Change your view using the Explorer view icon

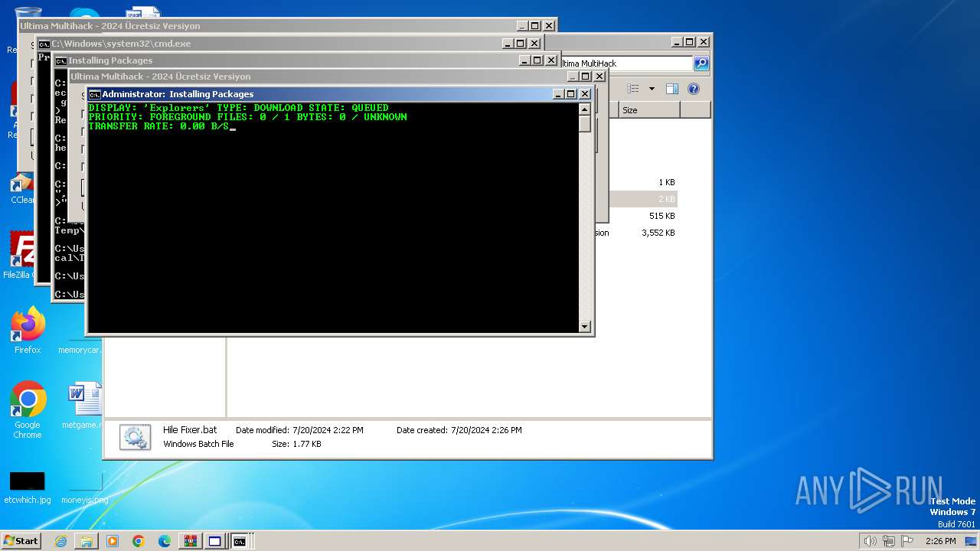(x=633, y=89)
